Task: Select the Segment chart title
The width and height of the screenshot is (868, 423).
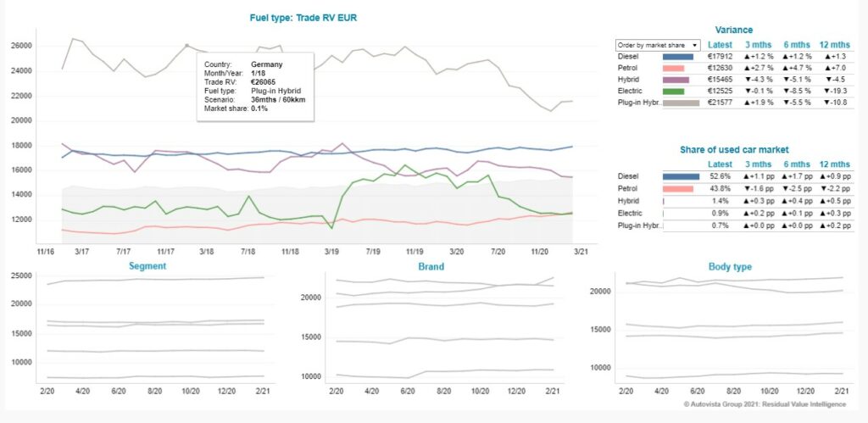Action: click(x=147, y=266)
